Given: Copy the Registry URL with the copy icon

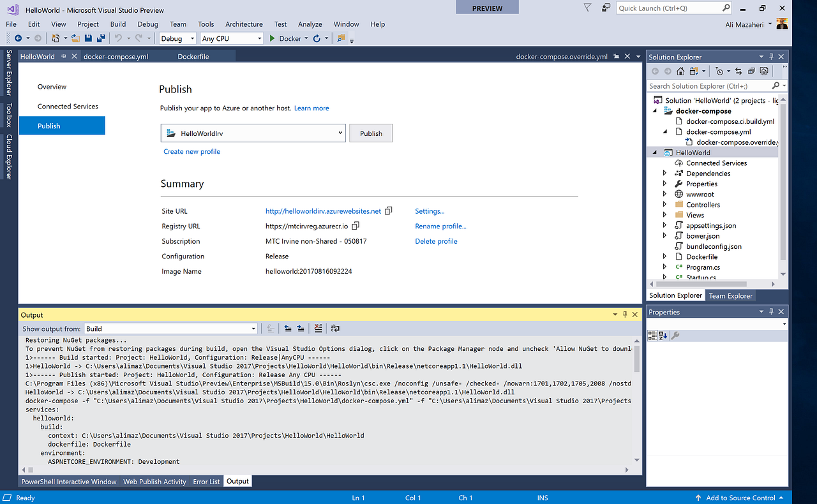Looking at the screenshot, I should (x=356, y=226).
